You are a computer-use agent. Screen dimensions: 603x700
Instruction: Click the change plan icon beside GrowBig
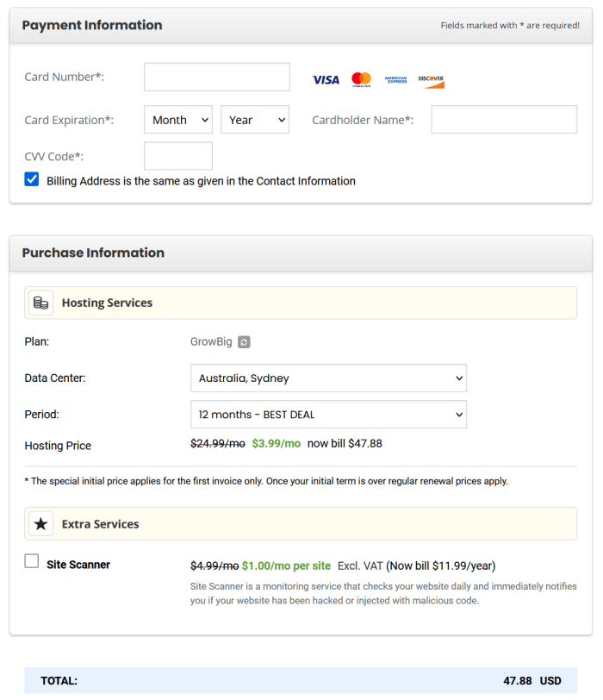(x=245, y=342)
